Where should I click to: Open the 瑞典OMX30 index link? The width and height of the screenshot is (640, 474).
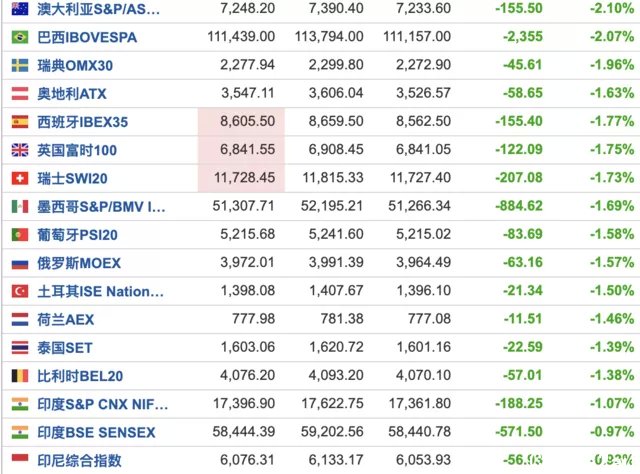coord(75,65)
